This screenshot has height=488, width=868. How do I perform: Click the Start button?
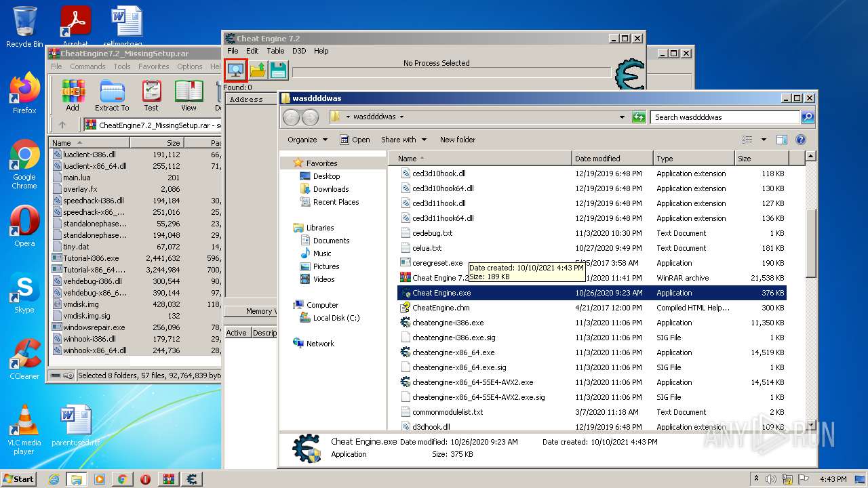18,479
